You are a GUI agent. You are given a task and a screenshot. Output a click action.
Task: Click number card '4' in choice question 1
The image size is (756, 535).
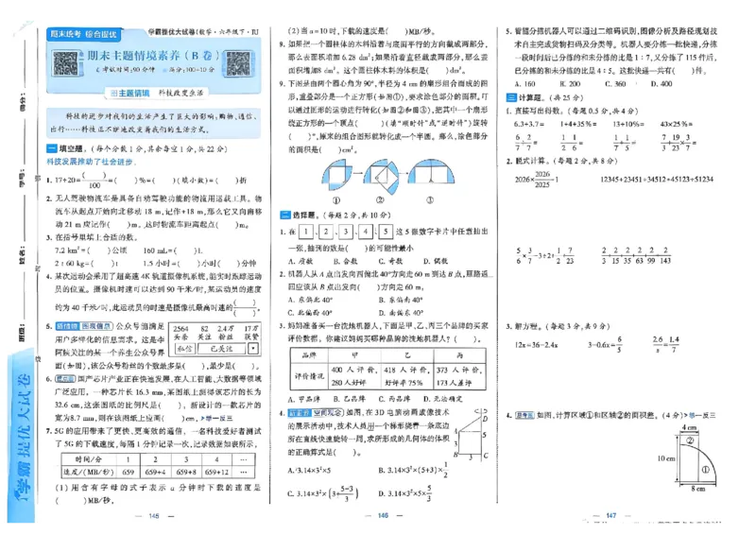pos(366,232)
